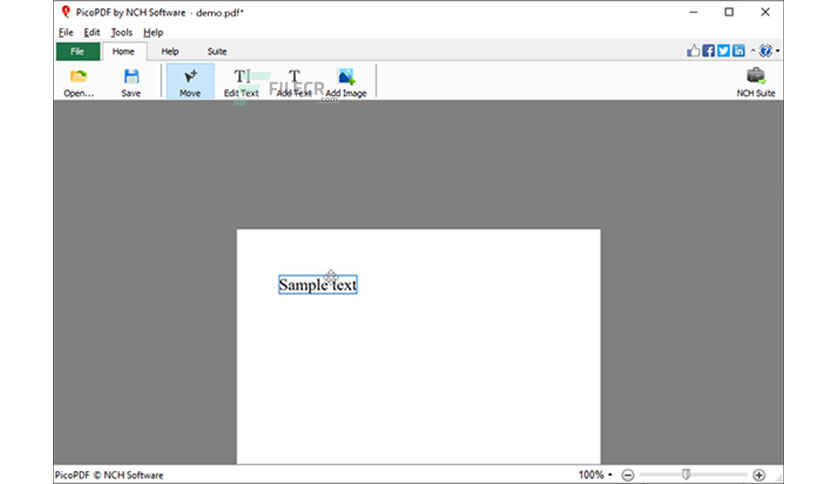Click the Add Image tool

click(x=346, y=81)
